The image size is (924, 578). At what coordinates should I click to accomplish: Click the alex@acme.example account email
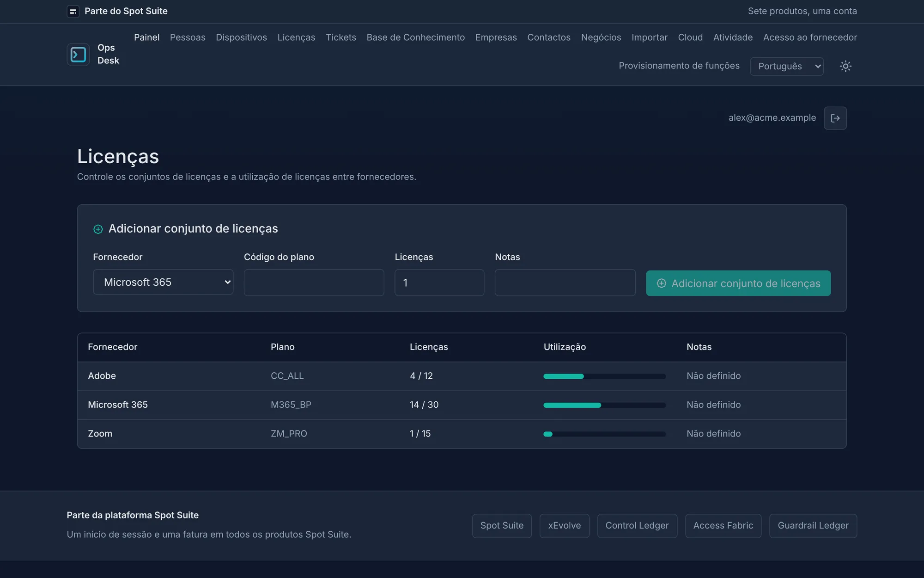click(x=772, y=118)
